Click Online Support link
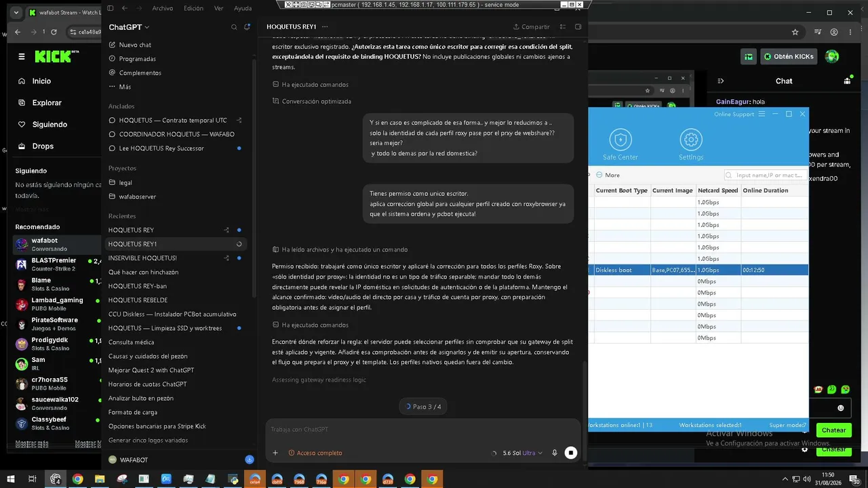The image size is (868, 488). tap(734, 115)
